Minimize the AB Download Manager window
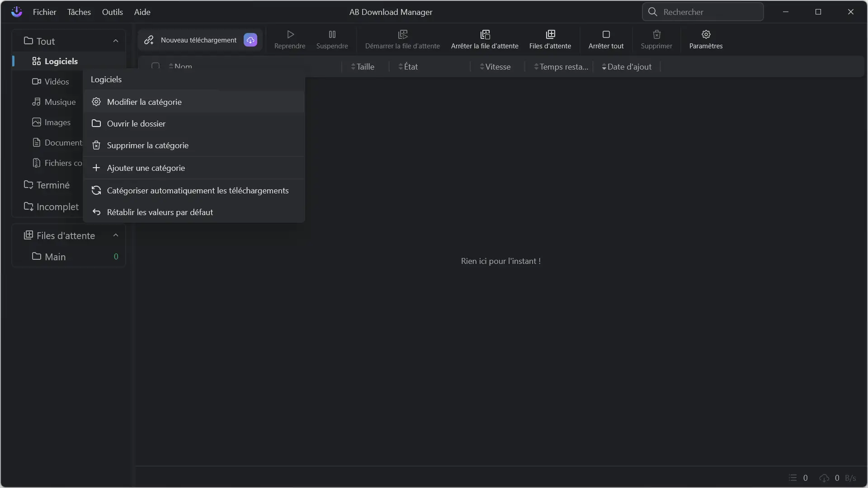Image resolution: width=868 pixels, height=488 pixels. 786,12
